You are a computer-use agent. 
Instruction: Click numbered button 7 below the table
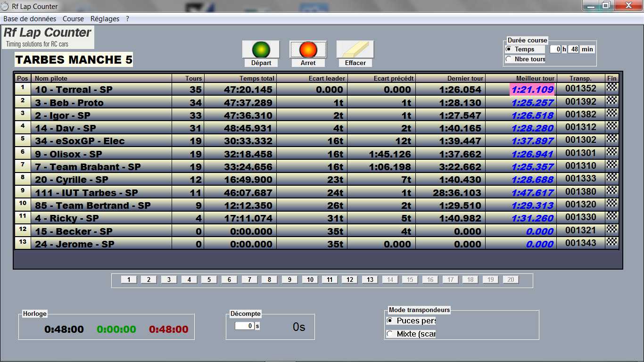tap(249, 280)
